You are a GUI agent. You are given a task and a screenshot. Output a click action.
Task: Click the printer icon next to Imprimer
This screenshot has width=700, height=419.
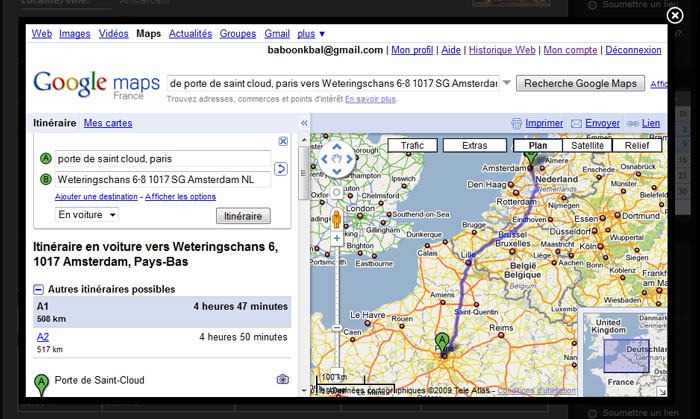click(517, 123)
